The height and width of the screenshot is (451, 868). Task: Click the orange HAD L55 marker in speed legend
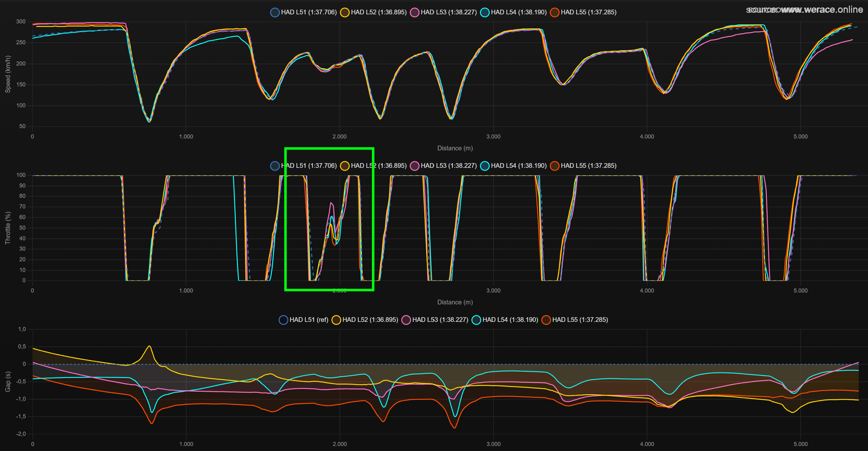pyautogui.click(x=555, y=12)
